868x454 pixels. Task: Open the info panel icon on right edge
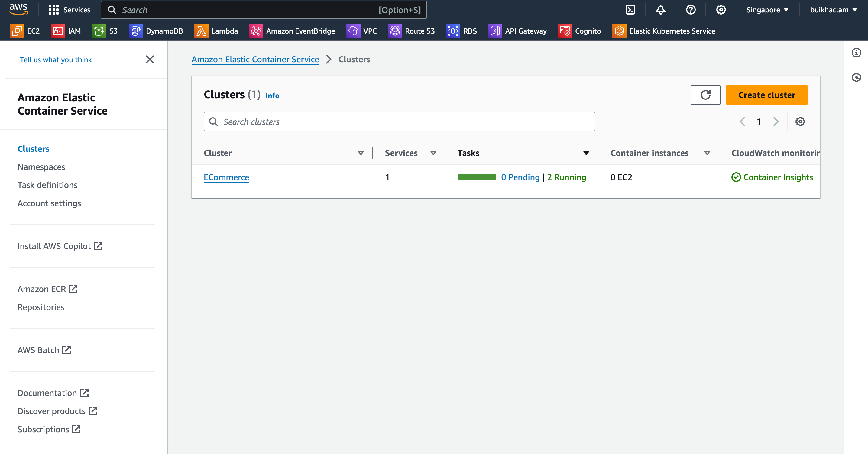pos(856,53)
